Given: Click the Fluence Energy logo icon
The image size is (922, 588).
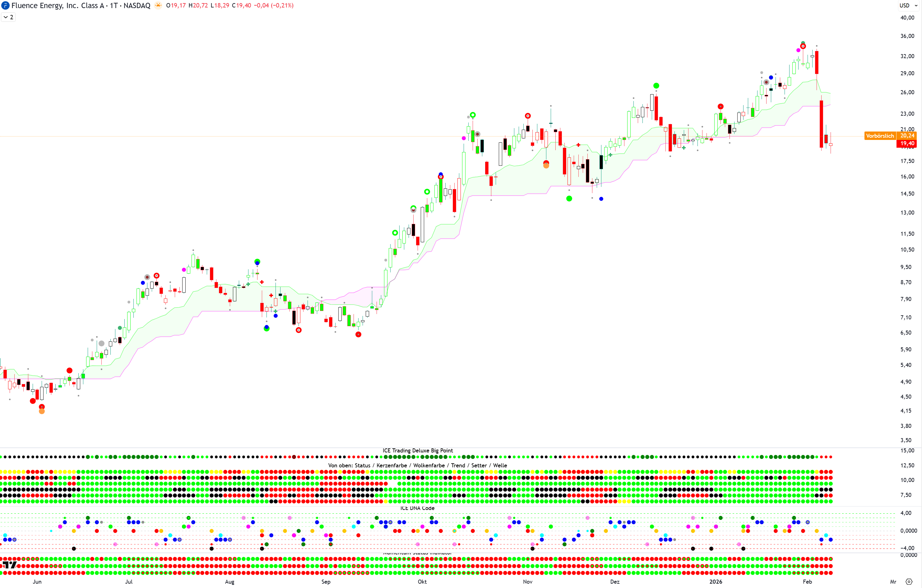Looking at the screenshot, I should (x=5, y=6).
